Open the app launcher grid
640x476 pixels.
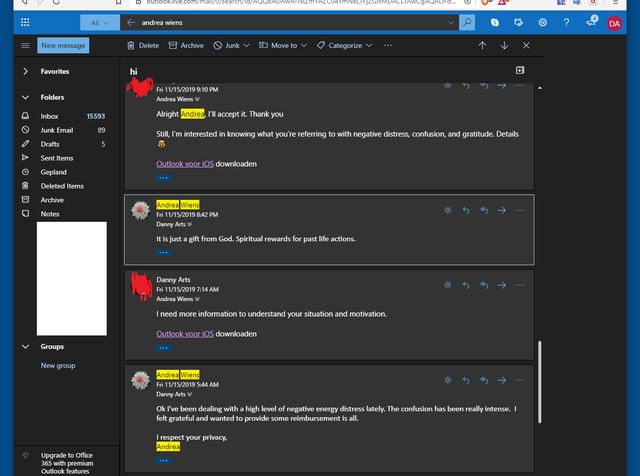[x=25, y=22]
